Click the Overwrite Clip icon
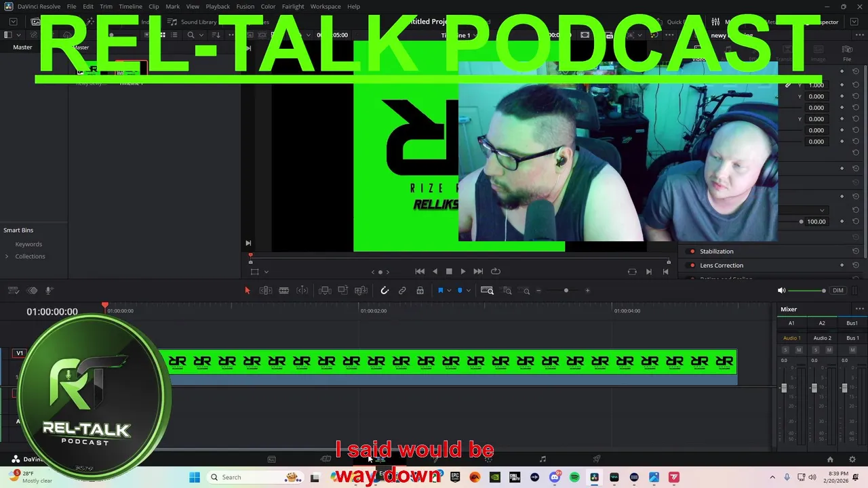The width and height of the screenshot is (868, 488). click(x=343, y=291)
